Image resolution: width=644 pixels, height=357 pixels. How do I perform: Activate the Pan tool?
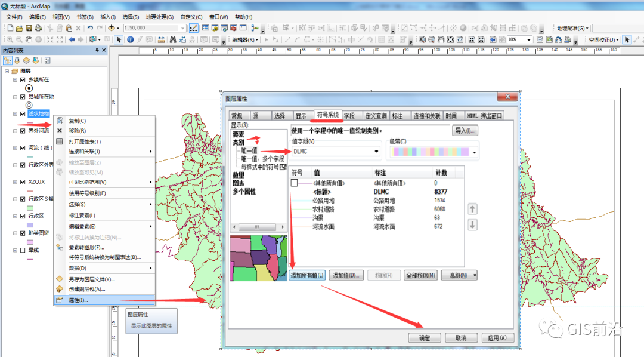tap(29, 39)
